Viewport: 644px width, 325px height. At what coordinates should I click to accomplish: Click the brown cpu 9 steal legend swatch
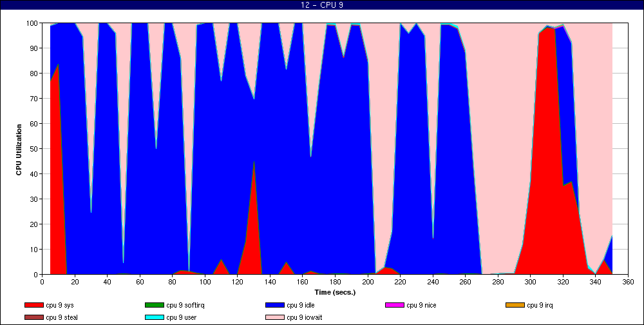33,318
